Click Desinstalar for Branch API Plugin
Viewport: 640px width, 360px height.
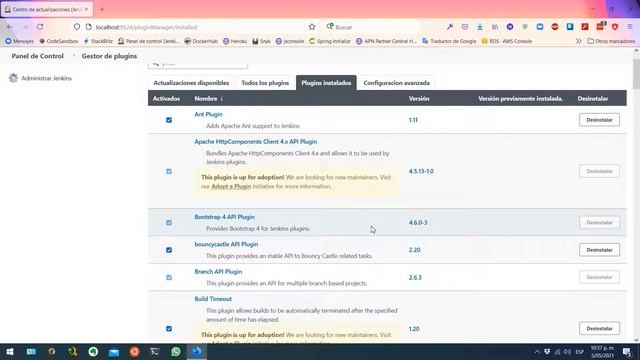click(599, 277)
